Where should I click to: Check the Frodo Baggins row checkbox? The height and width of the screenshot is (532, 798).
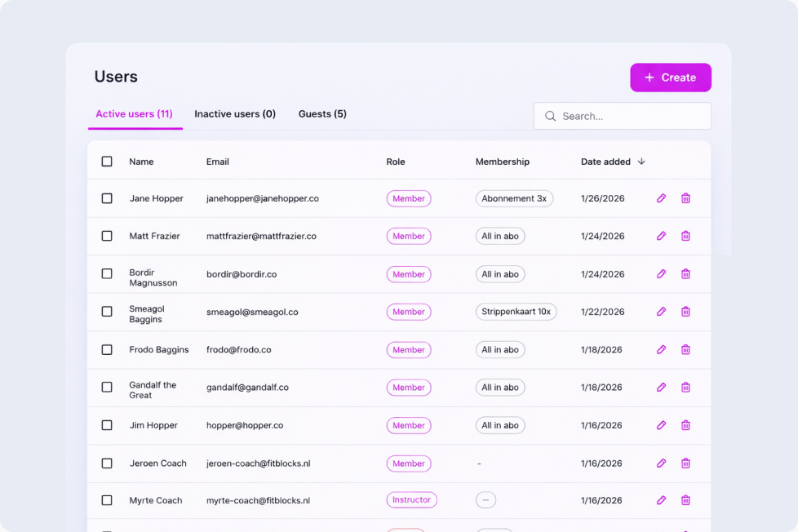(x=107, y=350)
